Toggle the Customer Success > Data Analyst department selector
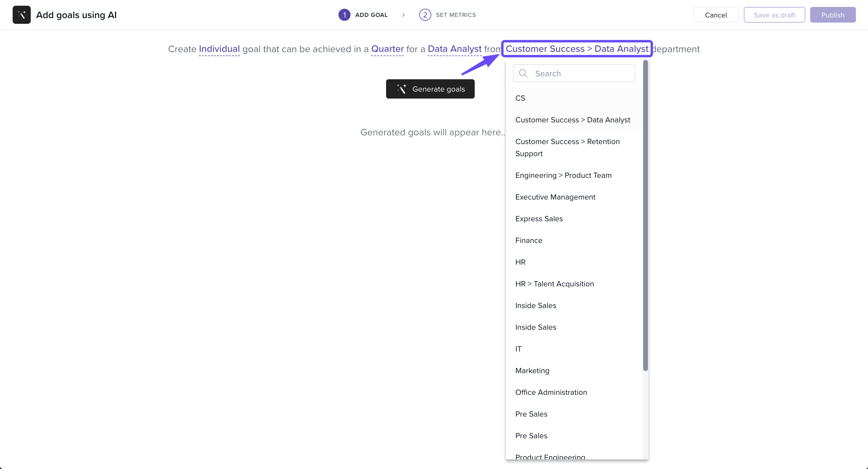 tap(577, 49)
